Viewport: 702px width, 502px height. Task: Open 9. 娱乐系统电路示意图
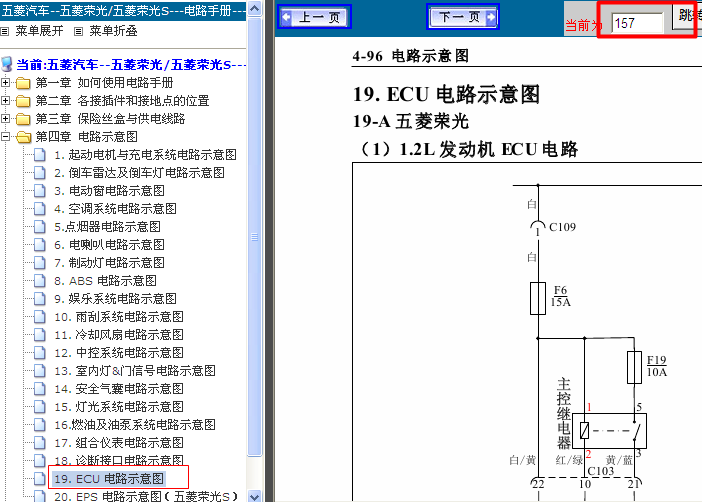click(x=116, y=299)
